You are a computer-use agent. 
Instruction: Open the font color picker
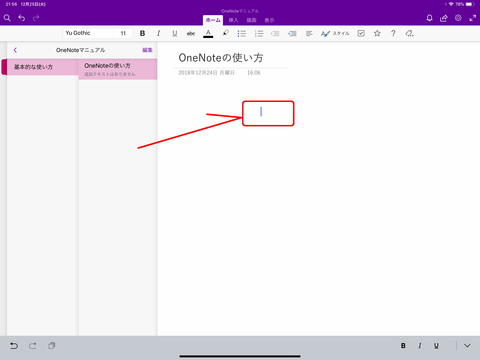coord(208,33)
